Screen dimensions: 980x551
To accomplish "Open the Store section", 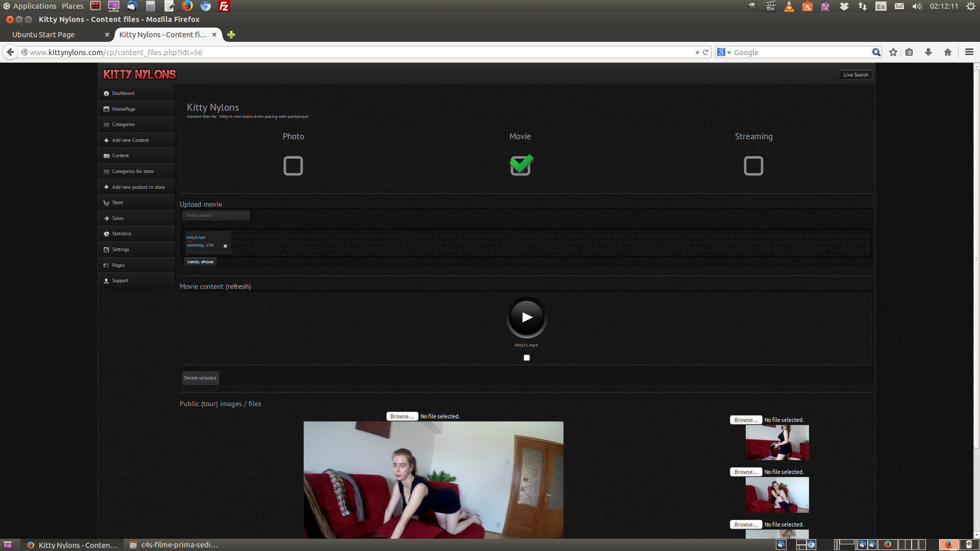I will click(136, 203).
